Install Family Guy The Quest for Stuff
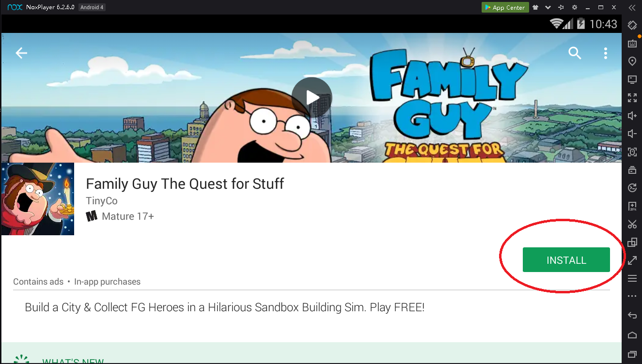642x364 pixels. coord(566,260)
